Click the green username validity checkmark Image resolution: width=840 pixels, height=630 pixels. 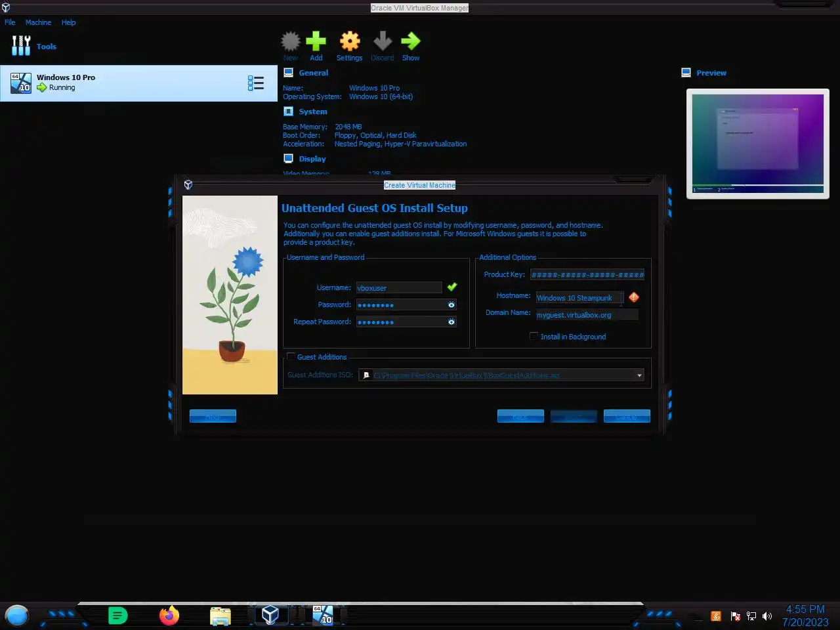pyautogui.click(x=452, y=287)
